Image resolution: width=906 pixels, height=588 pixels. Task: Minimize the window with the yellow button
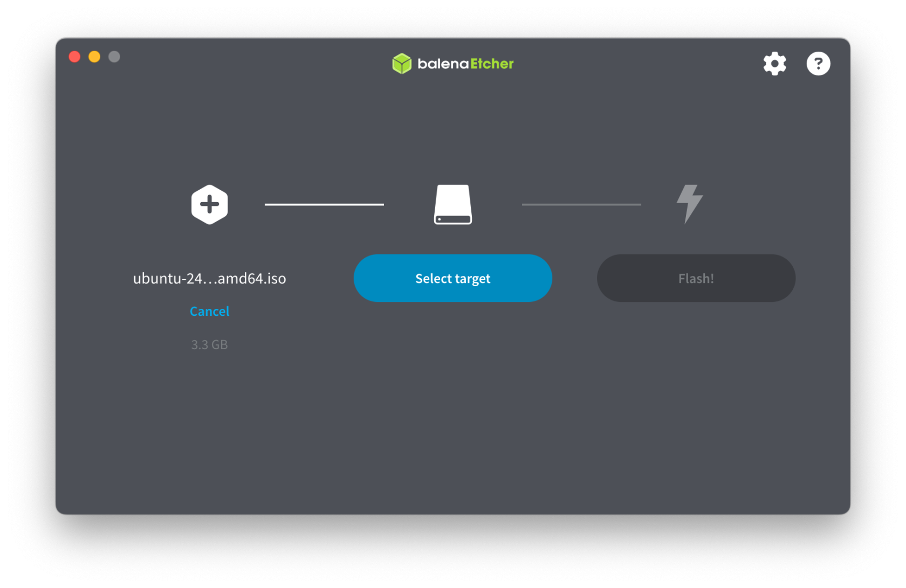click(94, 57)
